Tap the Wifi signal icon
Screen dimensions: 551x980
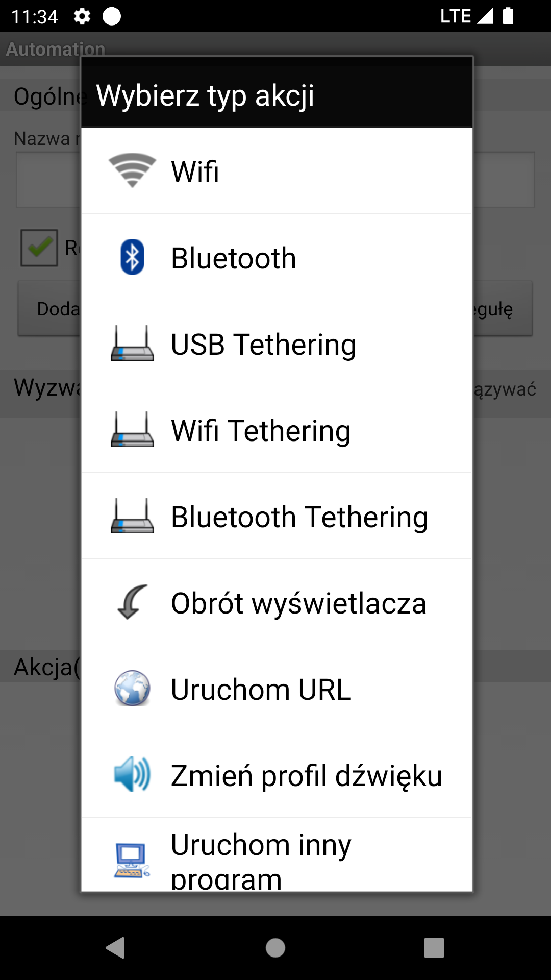pyautogui.click(x=132, y=170)
